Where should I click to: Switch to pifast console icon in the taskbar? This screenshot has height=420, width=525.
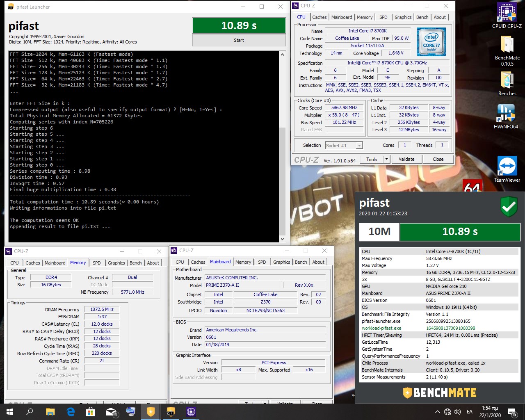171,412
